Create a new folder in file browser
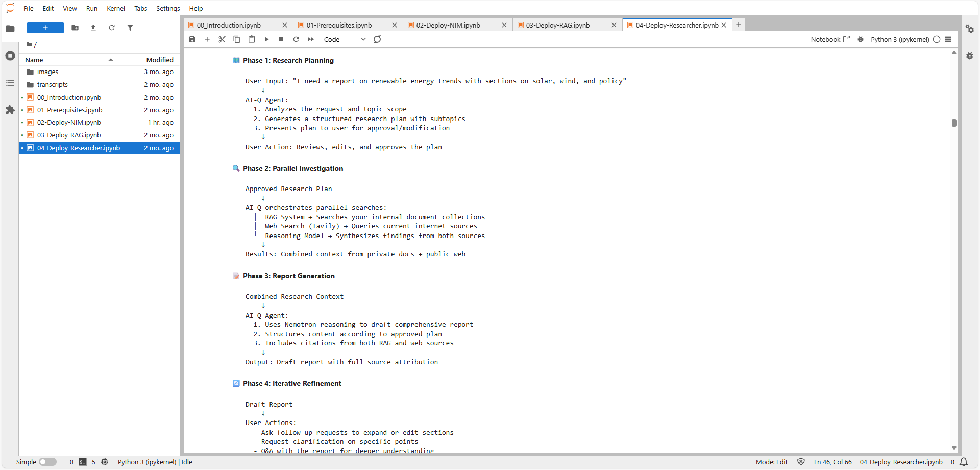 coord(75,28)
